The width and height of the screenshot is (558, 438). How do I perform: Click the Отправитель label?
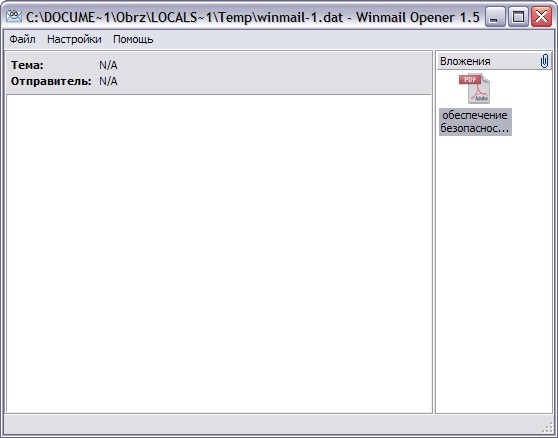(x=51, y=81)
